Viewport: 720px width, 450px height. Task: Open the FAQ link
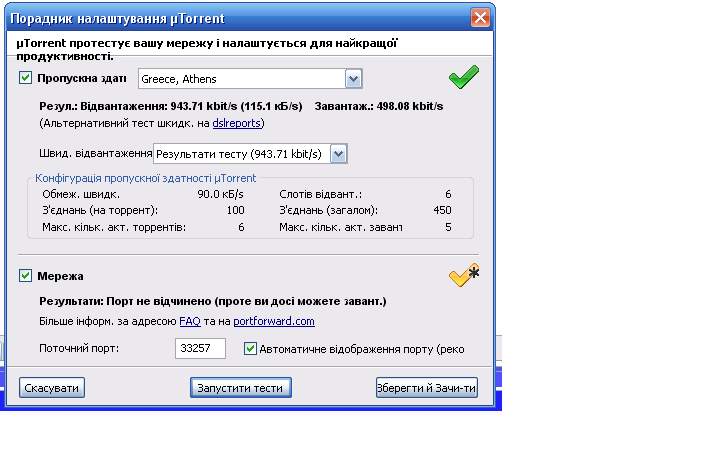click(190, 321)
